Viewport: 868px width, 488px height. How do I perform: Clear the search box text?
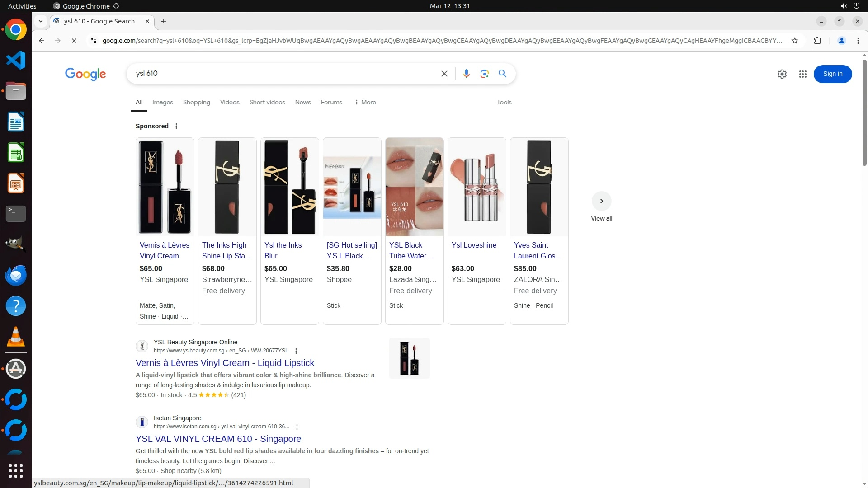click(x=444, y=74)
